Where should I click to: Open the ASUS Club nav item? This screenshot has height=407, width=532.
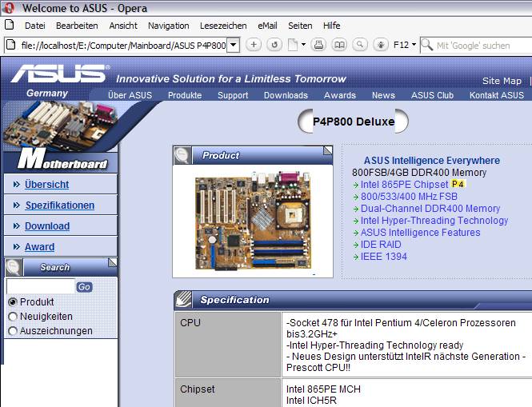click(432, 95)
